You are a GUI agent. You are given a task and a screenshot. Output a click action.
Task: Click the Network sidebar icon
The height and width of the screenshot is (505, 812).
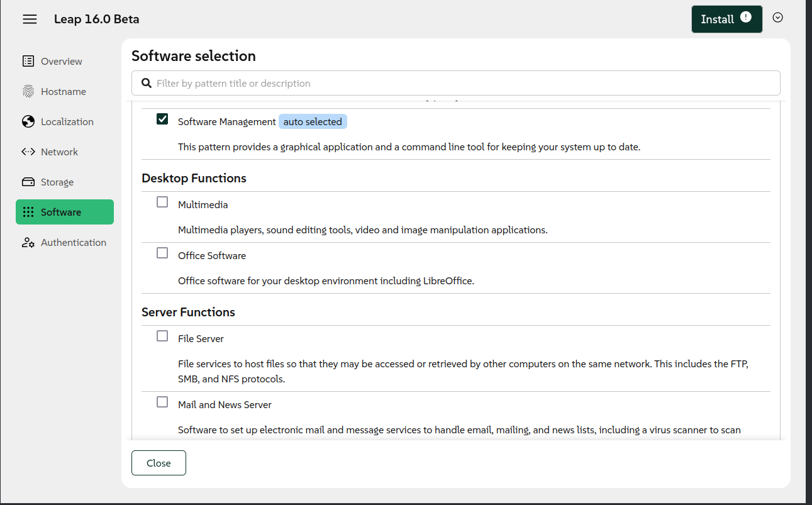point(28,152)
